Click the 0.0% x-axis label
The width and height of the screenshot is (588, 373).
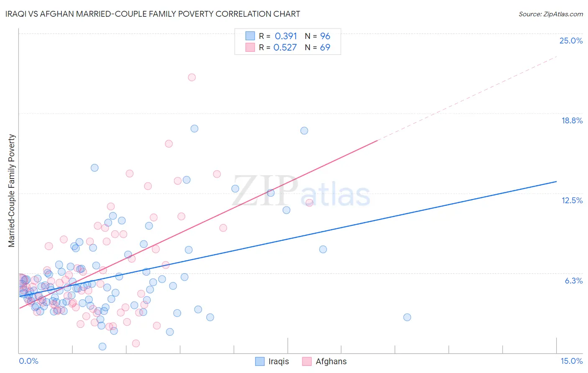click(x=28, y=361)
